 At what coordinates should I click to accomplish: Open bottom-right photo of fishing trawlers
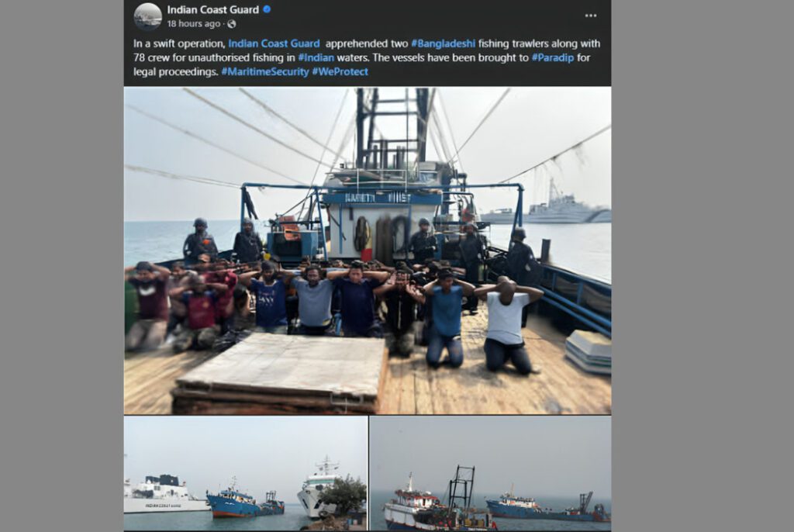[490, 473]
